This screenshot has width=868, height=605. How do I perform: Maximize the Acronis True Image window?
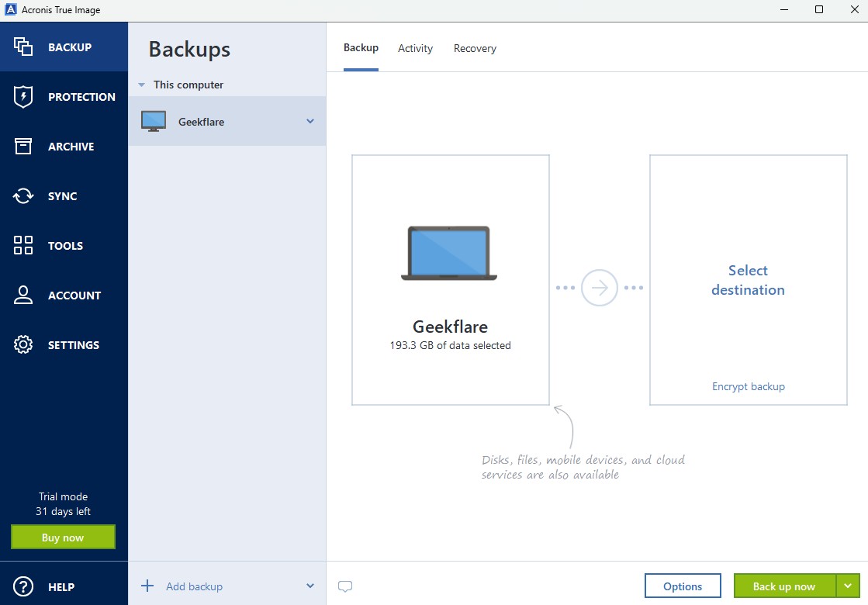[x=818, y=9]
